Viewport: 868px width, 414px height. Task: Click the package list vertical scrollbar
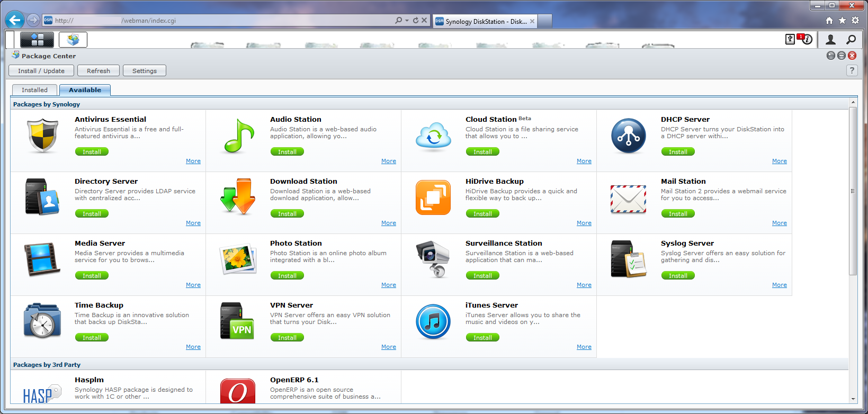pyautogui.click(x=853, y=191)
